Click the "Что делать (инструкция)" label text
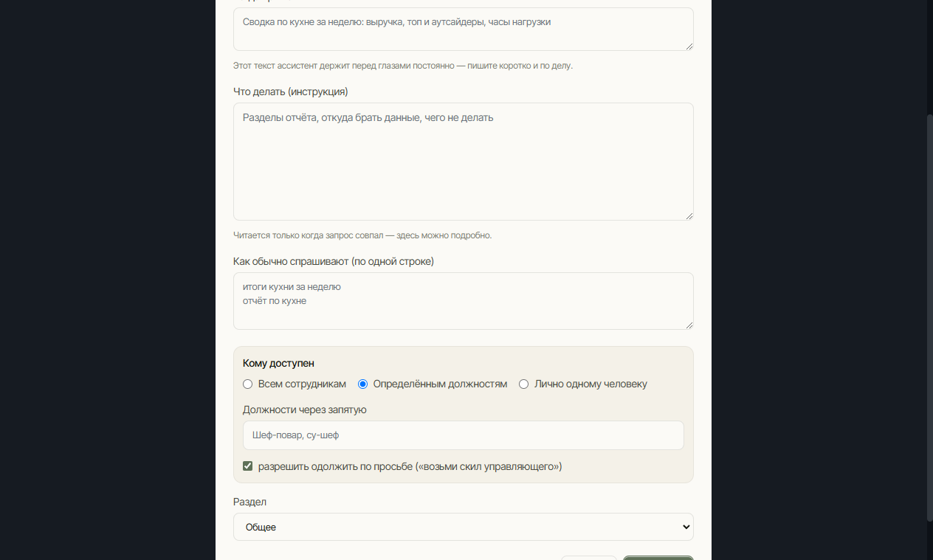Viewport: 933px width, 560px height. click(291, 91)
